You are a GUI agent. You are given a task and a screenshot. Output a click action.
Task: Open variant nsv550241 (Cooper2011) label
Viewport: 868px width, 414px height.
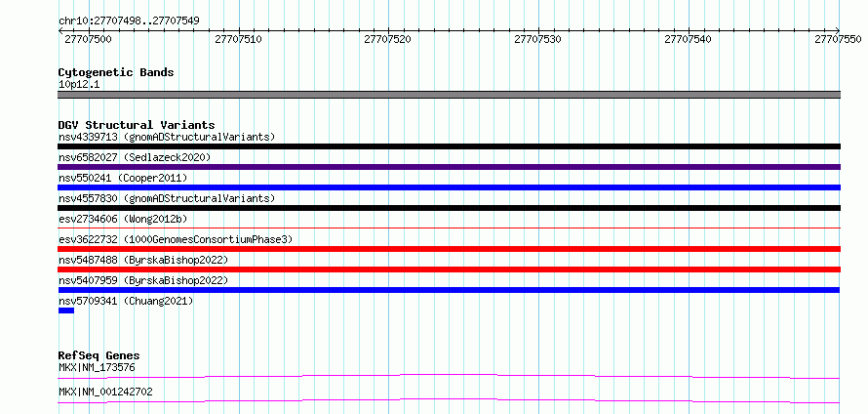(123, 178)
